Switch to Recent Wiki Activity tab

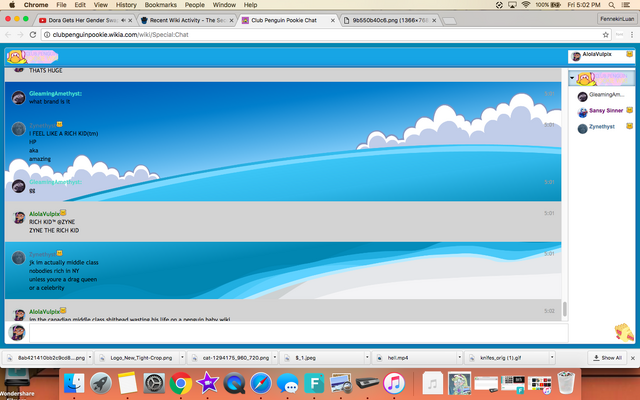[x=187, y=20]
